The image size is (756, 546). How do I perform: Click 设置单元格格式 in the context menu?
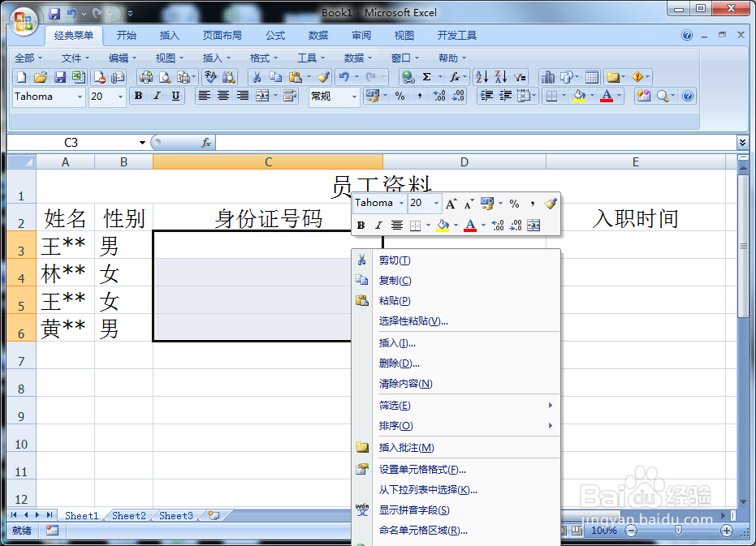click(423, 468)
